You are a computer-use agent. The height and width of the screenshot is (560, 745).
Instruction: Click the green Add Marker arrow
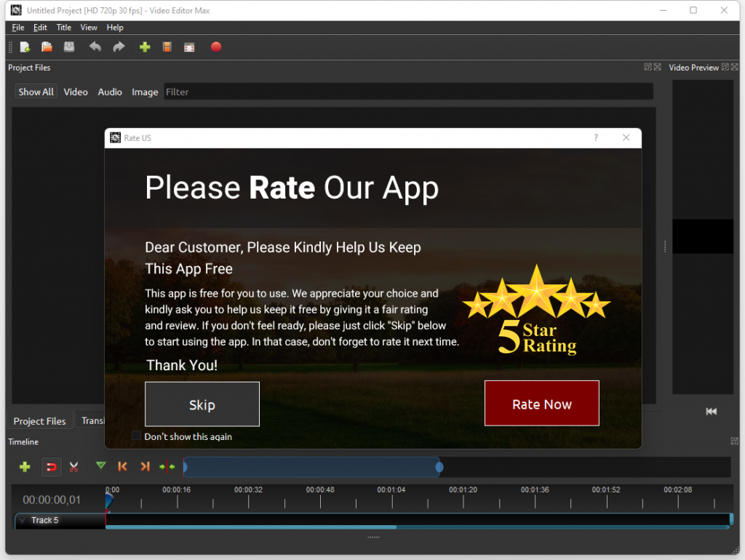pos(100,466)
